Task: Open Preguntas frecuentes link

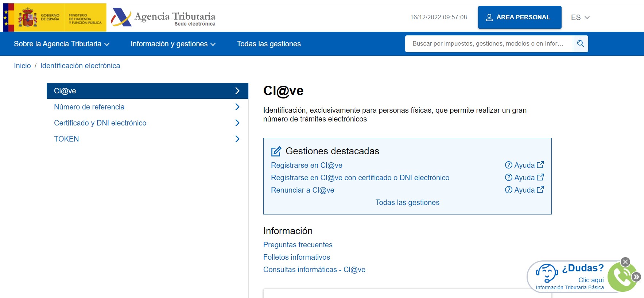Action: [298, 245]
